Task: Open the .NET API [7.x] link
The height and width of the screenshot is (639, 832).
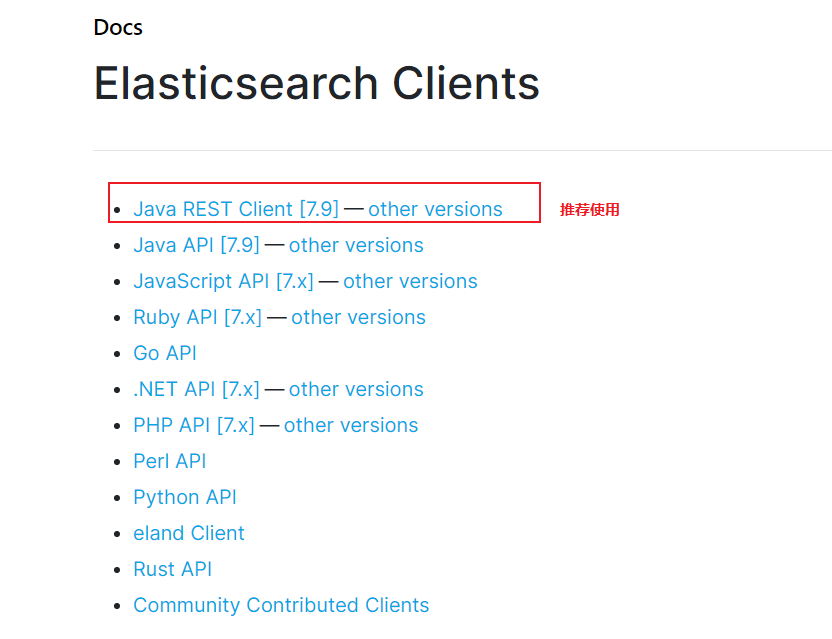Action: [x=196, y=390]
